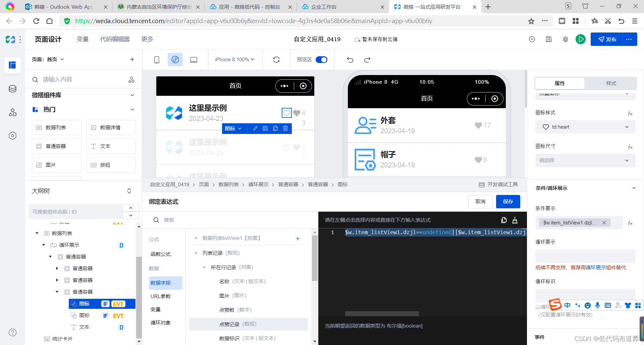The height and width of the screenshot is (345, 644).
Task: Open fx binding for icon size
Action: click(630, 147)
